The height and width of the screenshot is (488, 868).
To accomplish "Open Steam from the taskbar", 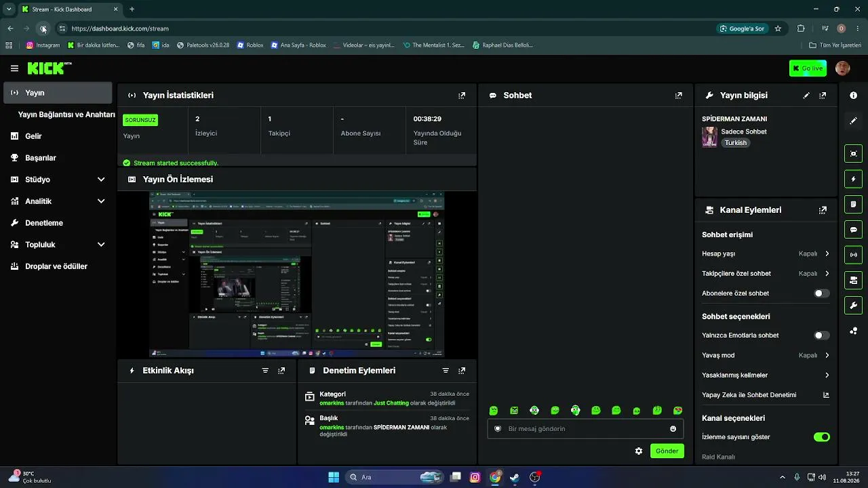I will pos(515,477).
